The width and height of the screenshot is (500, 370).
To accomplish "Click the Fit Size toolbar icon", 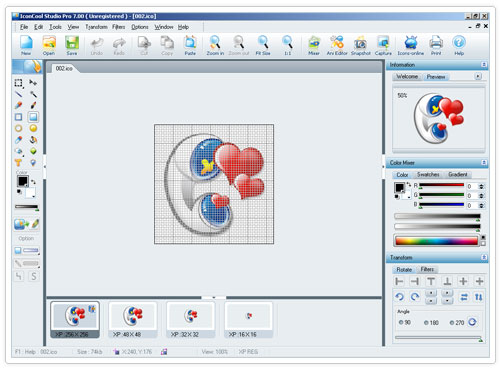I will (x=263, y=45).
